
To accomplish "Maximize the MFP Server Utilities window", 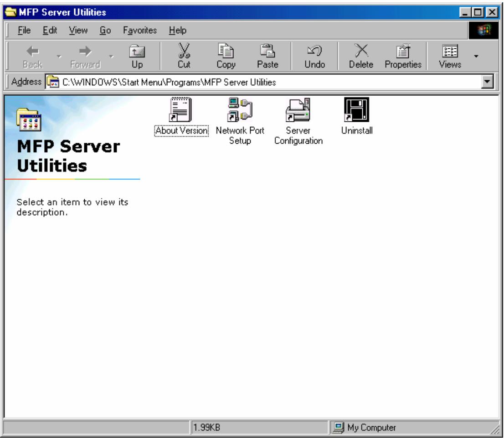I will (x=477, y=12).
